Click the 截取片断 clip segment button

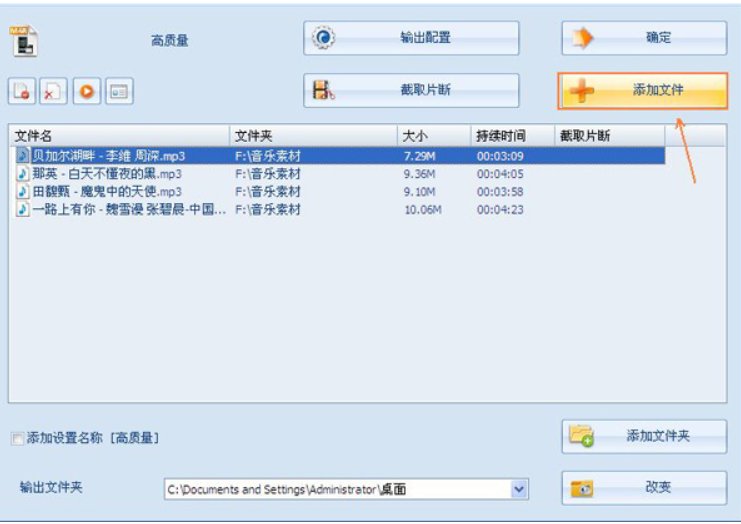click(411, 90)
